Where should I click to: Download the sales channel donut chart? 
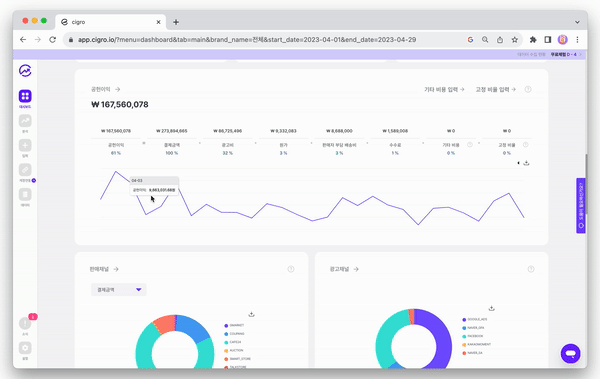[251, 314]
